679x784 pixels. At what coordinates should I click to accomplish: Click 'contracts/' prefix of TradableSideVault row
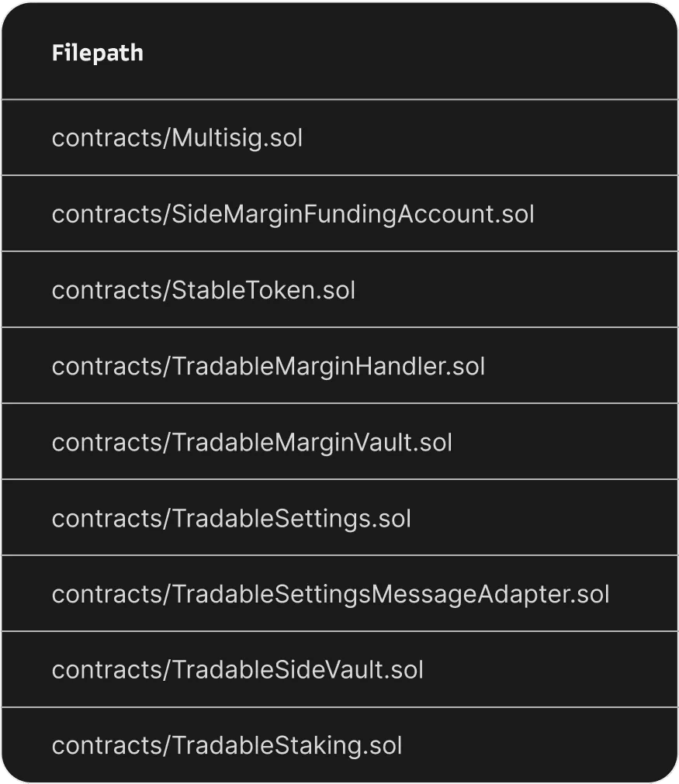pyautogui.click(x=112, y=670)
